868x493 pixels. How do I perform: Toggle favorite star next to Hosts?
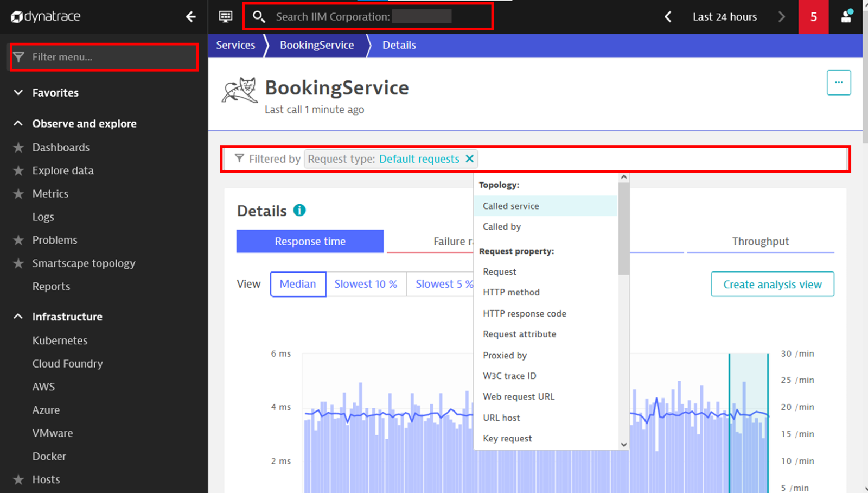click(x=18, y=479)
